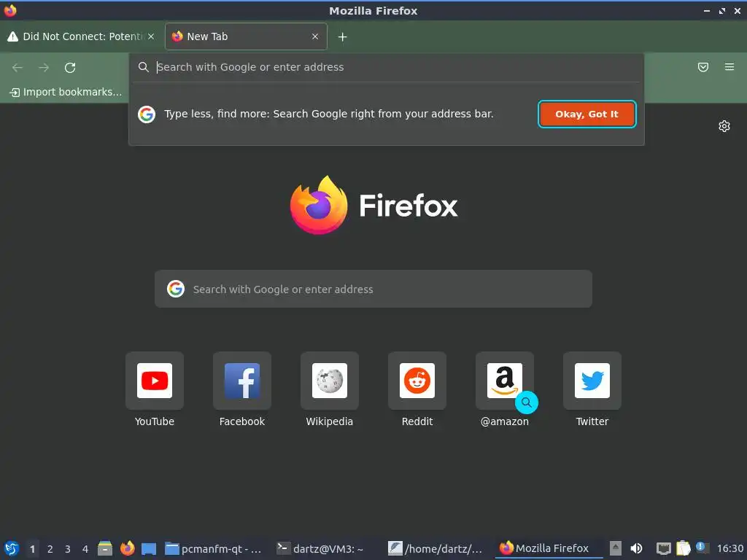
Task: Switch to workspace 1
Action: 32,549
